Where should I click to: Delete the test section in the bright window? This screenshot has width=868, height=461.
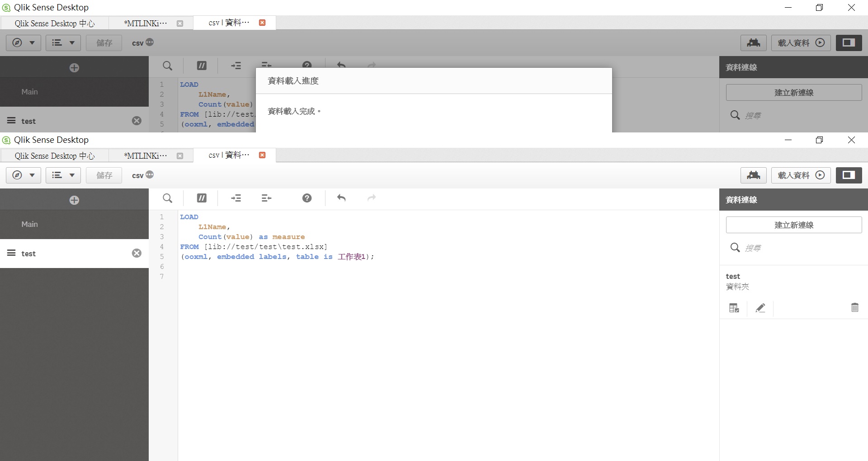(x=137, y=253)
